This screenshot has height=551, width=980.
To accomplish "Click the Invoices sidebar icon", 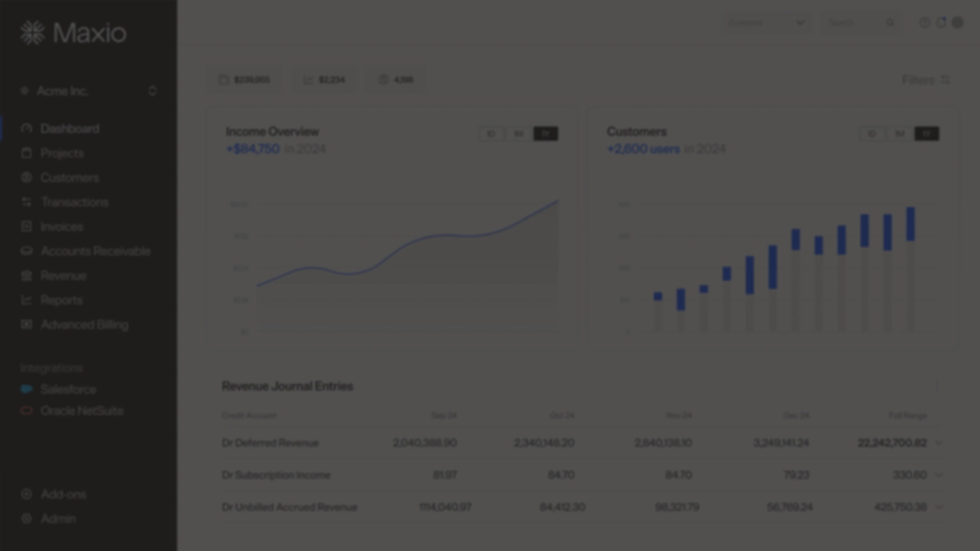I will (26, 227).
